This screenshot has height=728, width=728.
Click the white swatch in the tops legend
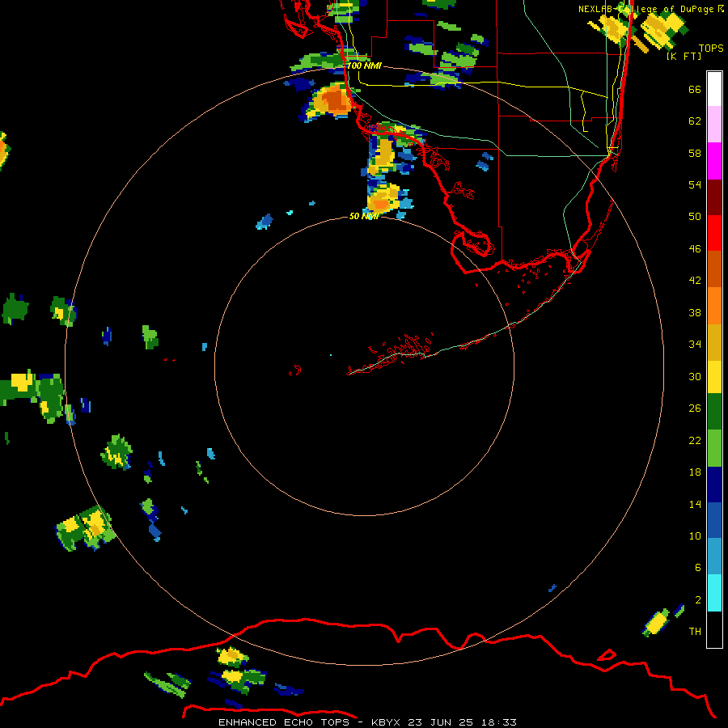pyautogui.click(x=714, y=89)
